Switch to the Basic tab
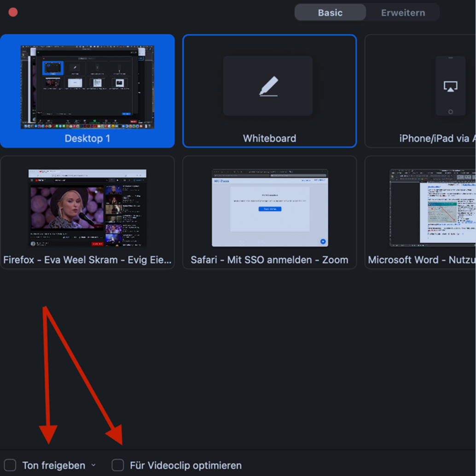The width and height of the screenshot is (476, 476). coord(330,12)
